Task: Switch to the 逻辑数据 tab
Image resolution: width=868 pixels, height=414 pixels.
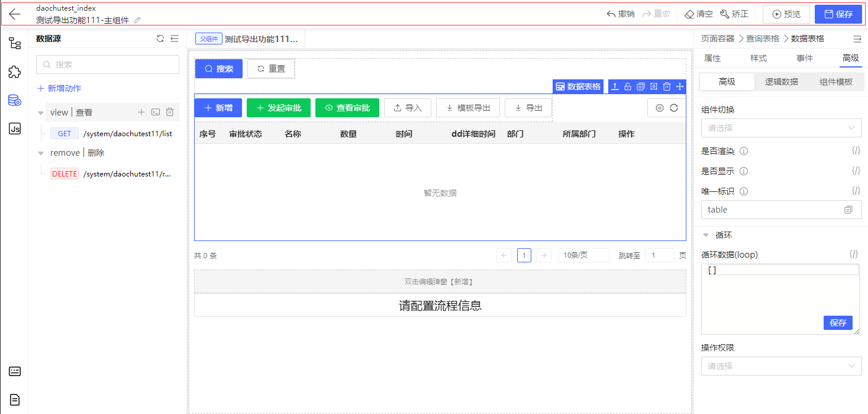Action: tap(781, 82)
